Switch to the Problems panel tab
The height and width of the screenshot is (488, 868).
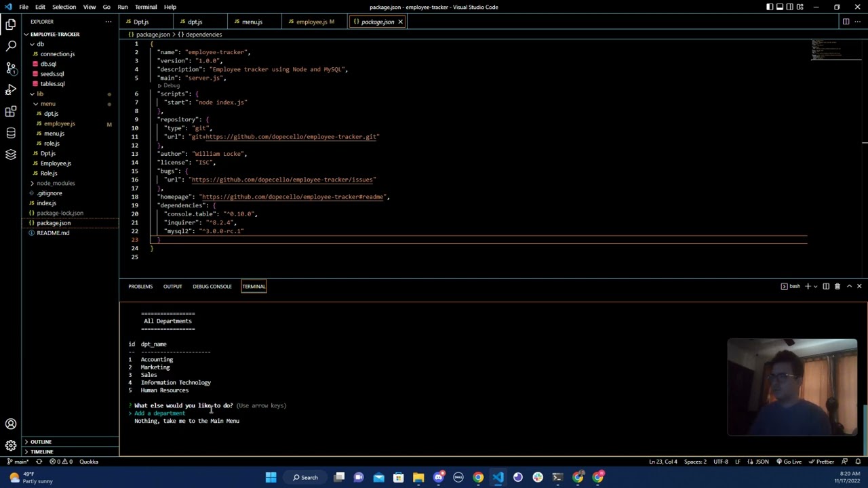(140, 286)
